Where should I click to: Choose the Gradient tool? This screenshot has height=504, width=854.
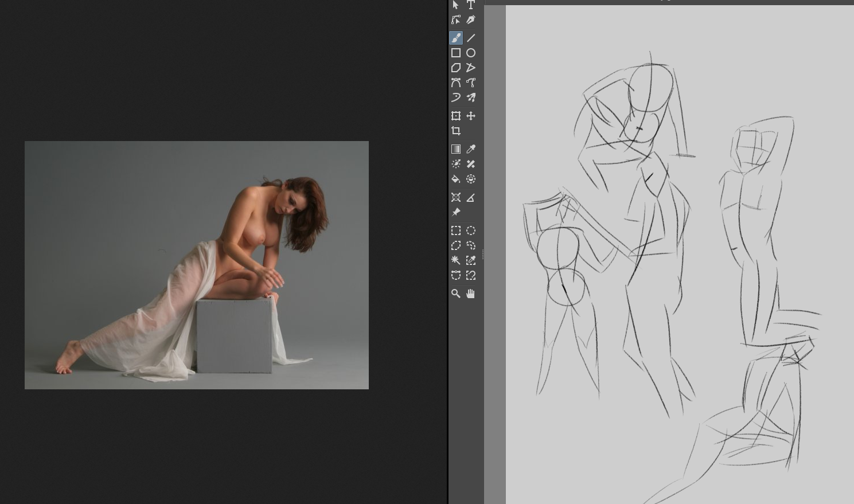click(456, 149)
